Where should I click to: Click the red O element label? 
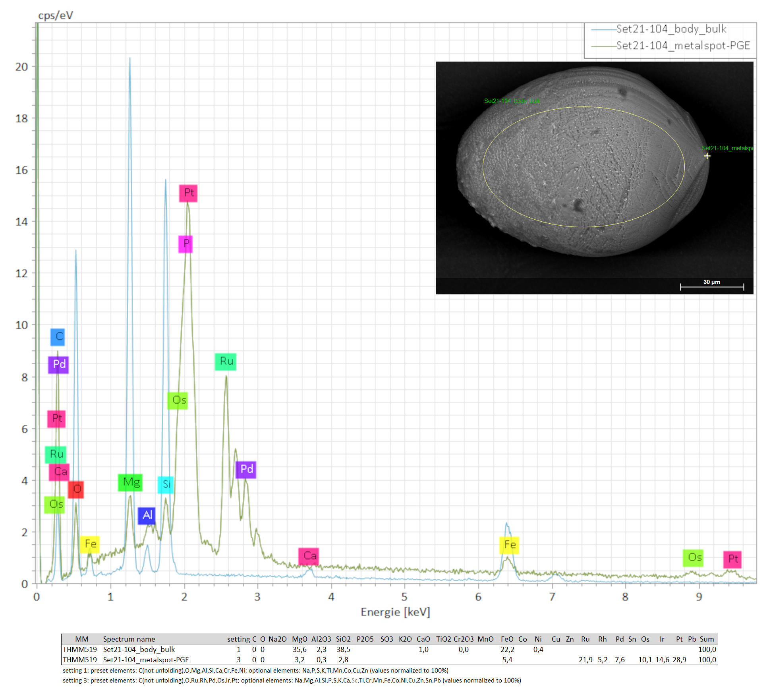(76, 489)
